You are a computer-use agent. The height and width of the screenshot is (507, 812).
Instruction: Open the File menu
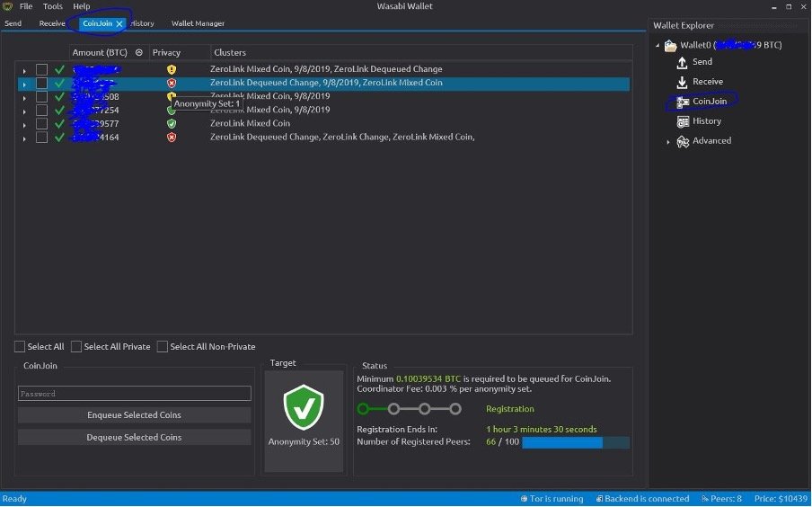(26, 6)
